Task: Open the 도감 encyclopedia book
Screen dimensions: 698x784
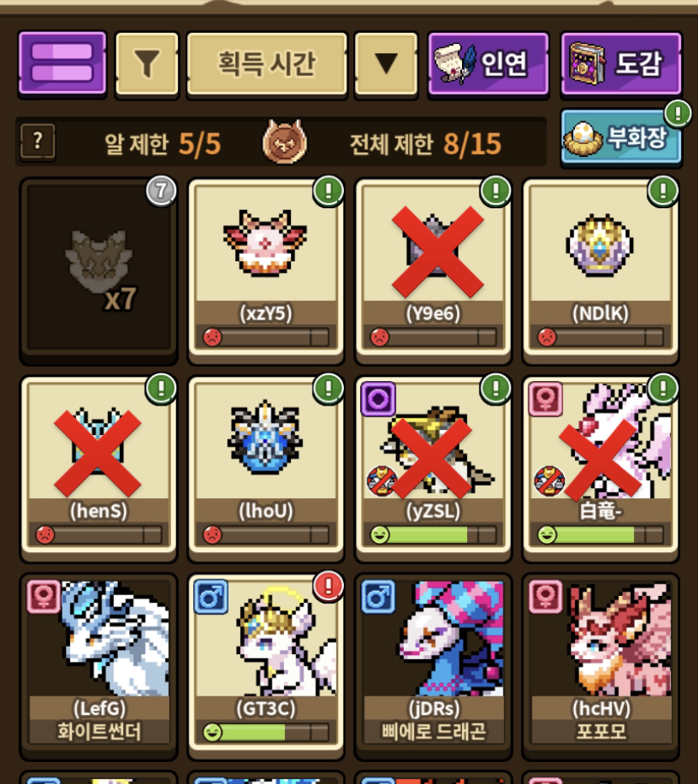Action: coord(621,63)
